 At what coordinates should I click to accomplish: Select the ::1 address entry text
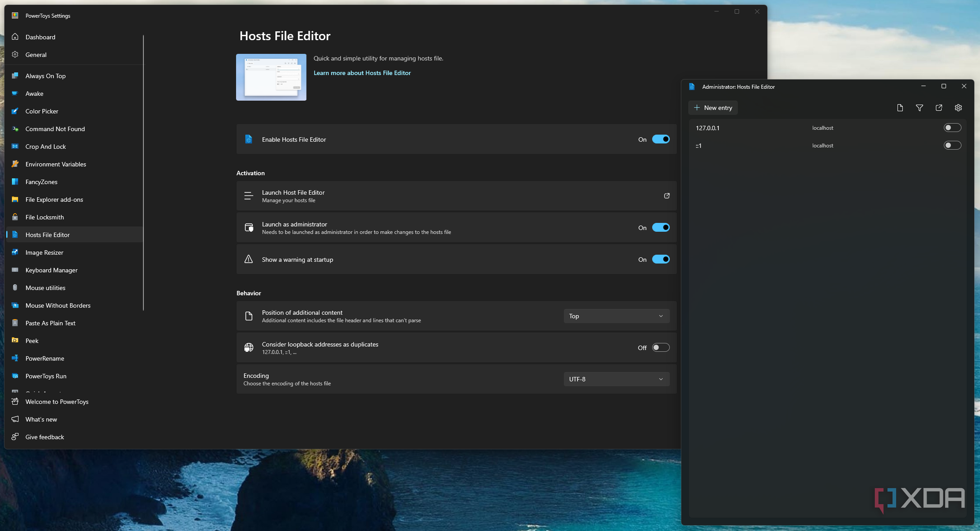698,146
